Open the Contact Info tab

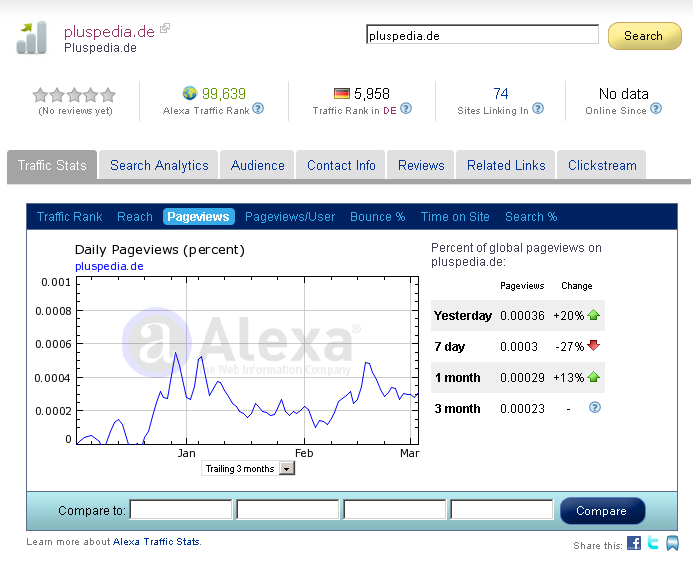[341, 165]
